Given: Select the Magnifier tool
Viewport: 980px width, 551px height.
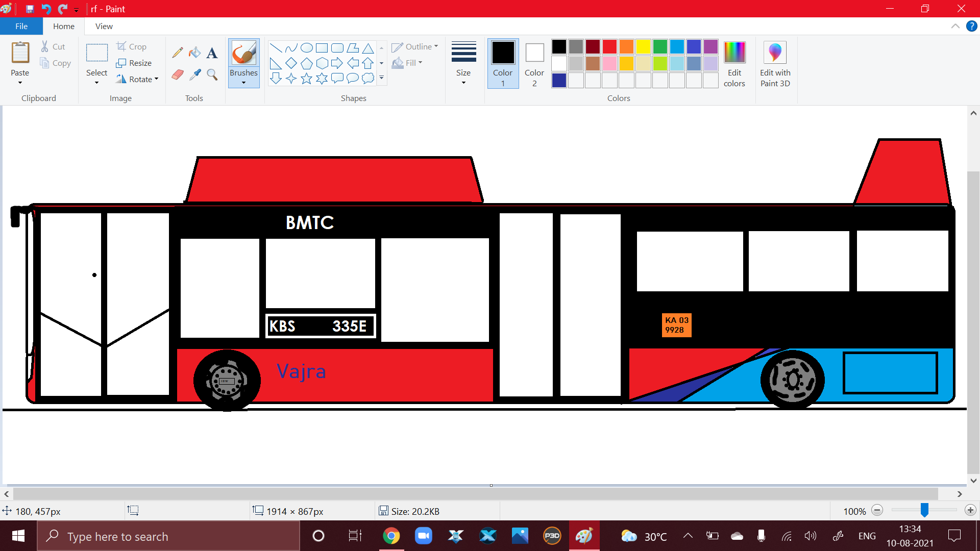Looking at the screenshot, I should [x=212, y=74].
